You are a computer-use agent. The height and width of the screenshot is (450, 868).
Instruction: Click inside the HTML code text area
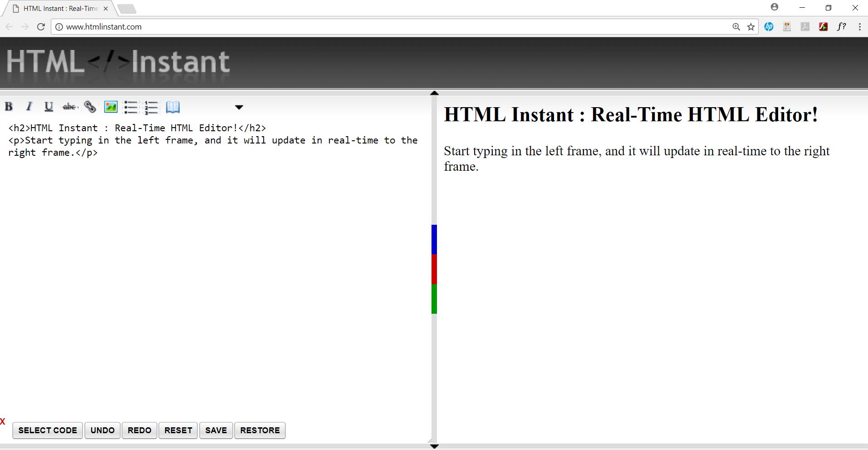coord(213,272)
